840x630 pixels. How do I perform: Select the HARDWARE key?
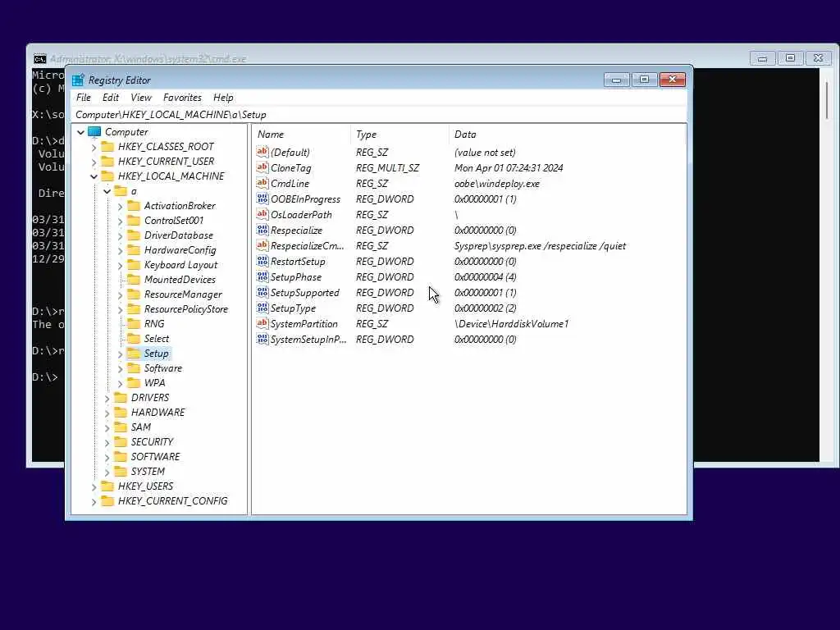pos(158,413)
